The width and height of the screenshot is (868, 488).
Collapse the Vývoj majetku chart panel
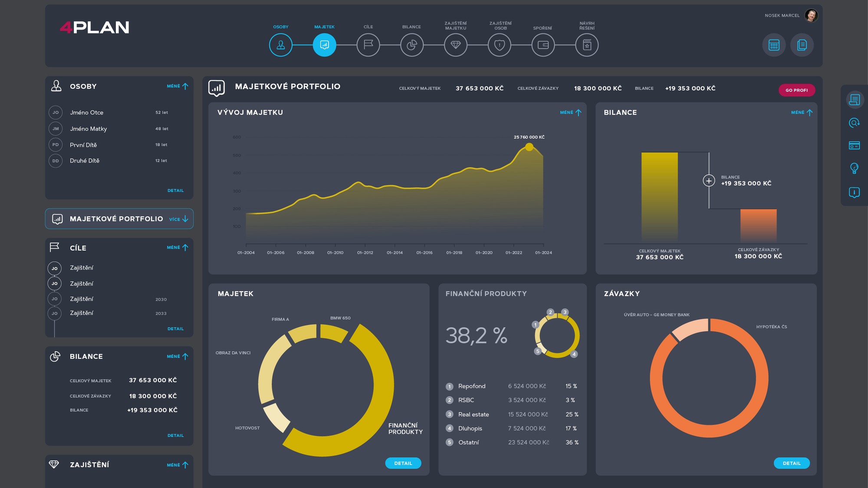point(571,112)
